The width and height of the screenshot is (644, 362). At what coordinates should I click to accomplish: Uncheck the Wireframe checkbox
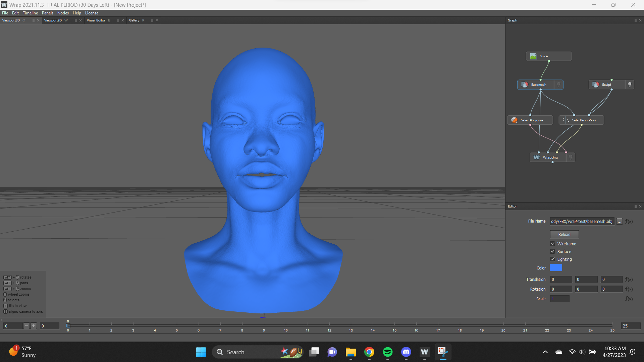553,244
